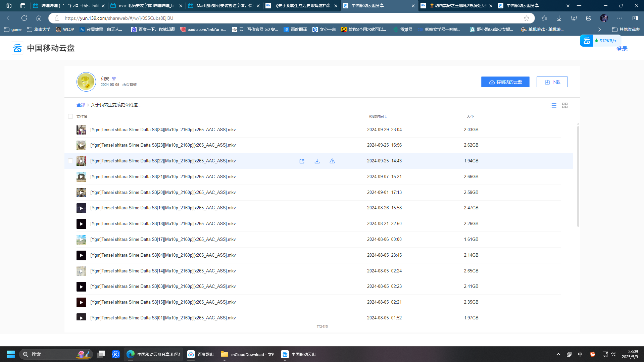Open Baidu Netdisk from the taskbar
The height and width of the screenshot is (362, 644).
coord(201,354)
